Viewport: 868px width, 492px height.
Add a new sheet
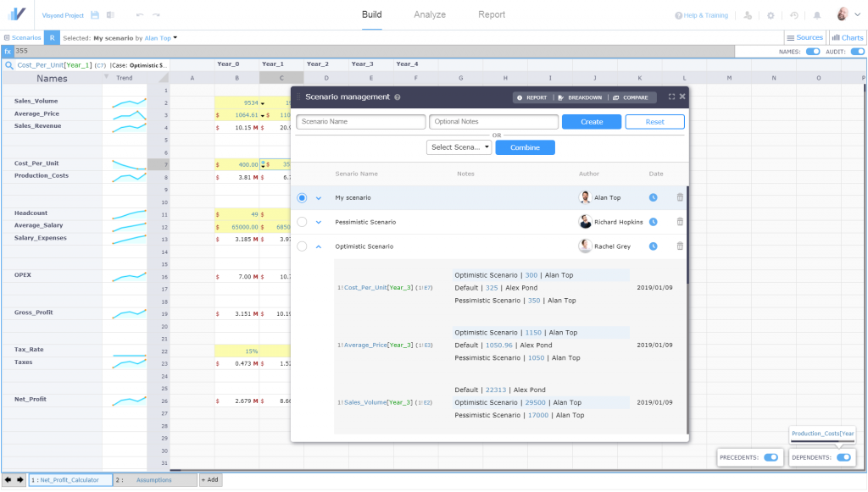pyautogui.click(x=210, y=480)
